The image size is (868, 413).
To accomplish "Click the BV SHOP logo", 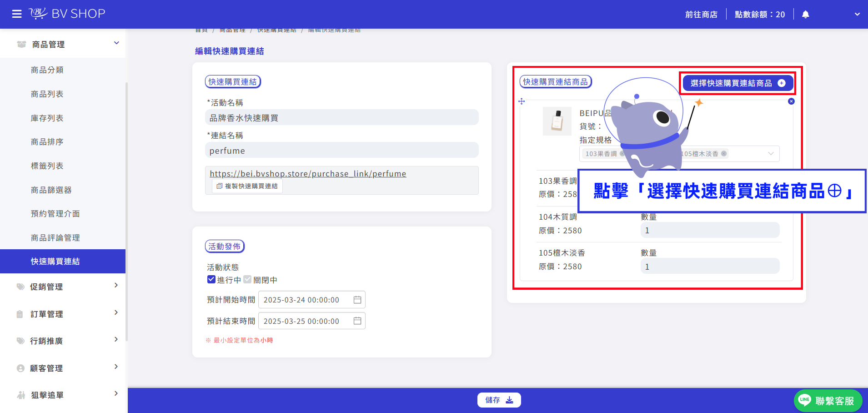I will coord(67,14).
